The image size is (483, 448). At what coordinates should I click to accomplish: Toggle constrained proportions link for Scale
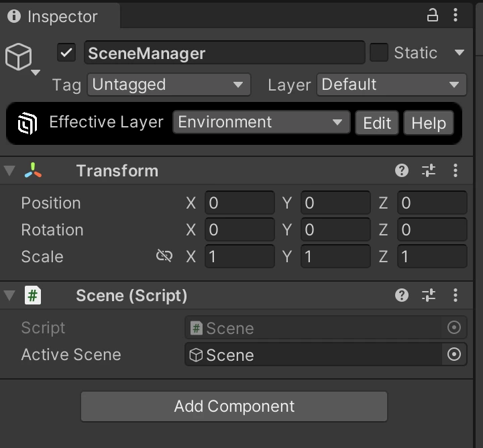coord(164,256)
